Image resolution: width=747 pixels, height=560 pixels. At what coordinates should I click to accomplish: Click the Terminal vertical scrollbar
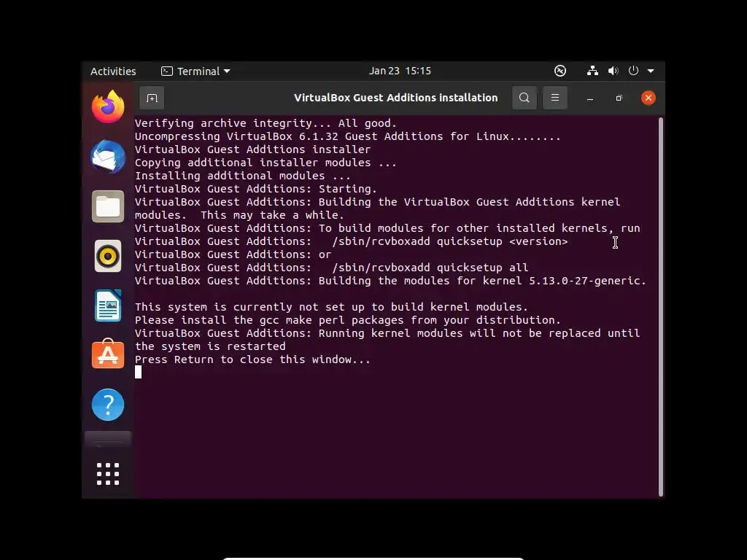point(661,307)
